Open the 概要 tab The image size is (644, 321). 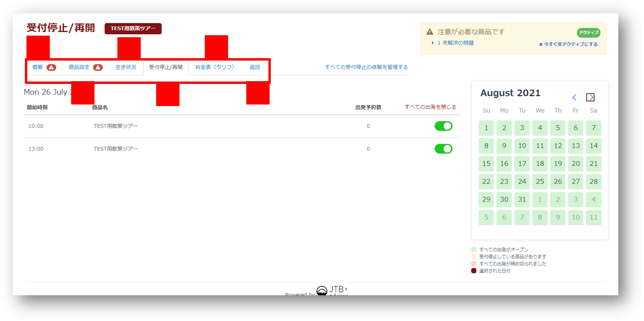(x=38, y=67)
